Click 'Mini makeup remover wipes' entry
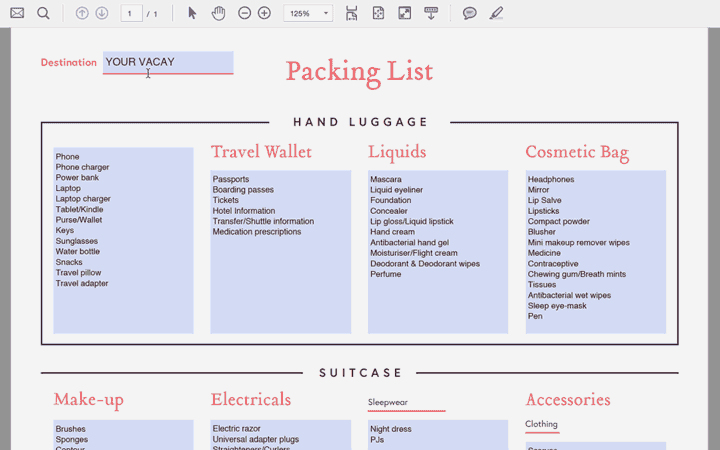 [578, 242]
